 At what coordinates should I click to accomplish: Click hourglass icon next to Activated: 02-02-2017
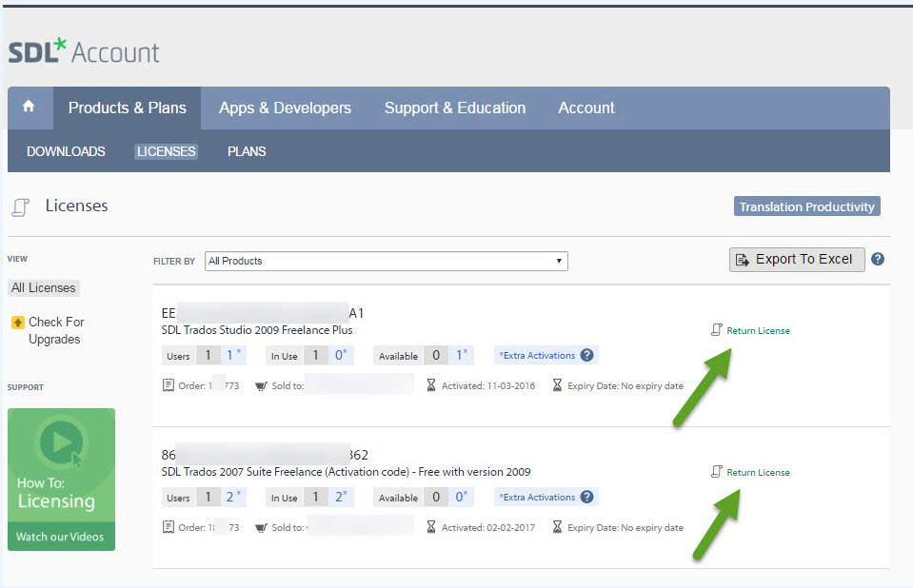click(431, 527)
